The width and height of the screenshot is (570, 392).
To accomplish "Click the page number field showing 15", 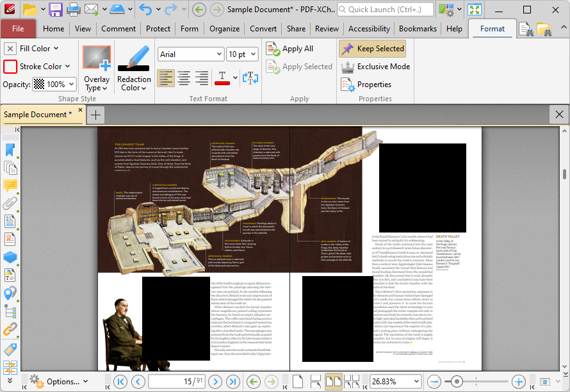I will (x=176, y=382).
